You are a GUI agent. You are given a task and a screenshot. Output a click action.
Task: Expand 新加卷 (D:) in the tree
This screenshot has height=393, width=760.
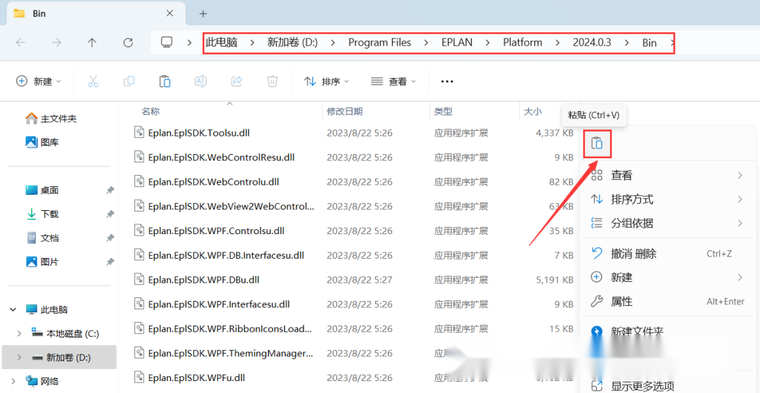pos(19,358)
